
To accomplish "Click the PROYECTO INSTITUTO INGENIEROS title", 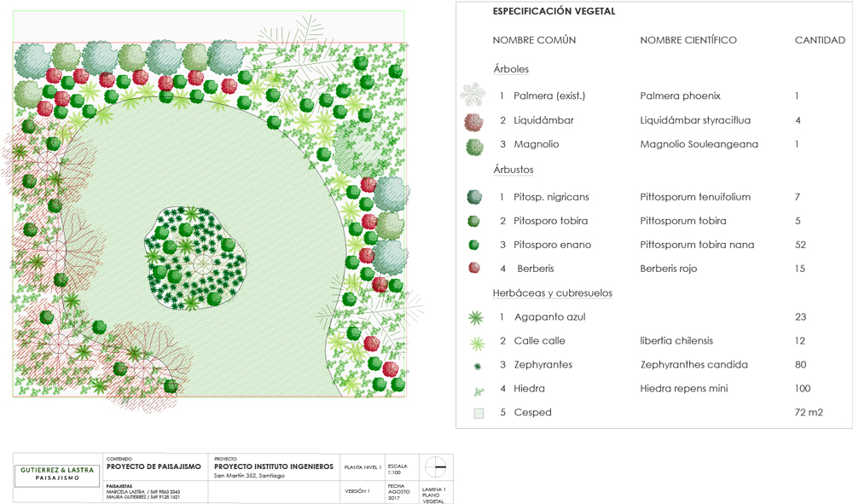I will [274, 466].
